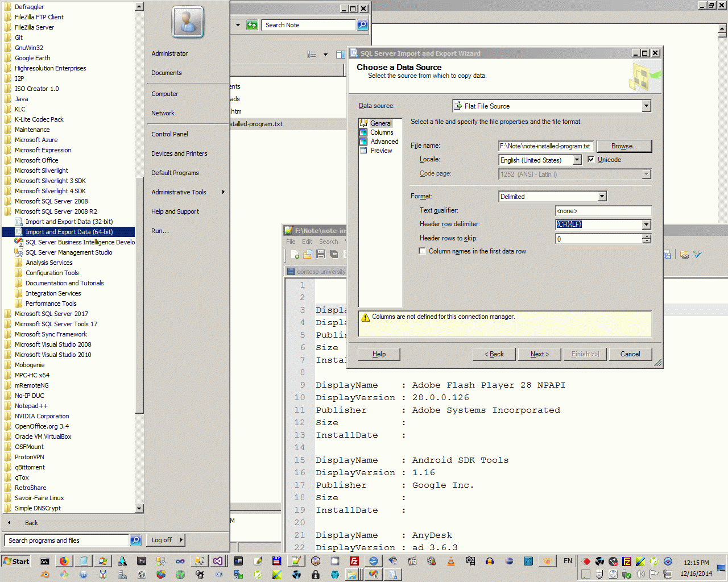This screenshot has width=728, height=582.
Task: Click the Next > wizard button
Action: click(x=539, y=354)
